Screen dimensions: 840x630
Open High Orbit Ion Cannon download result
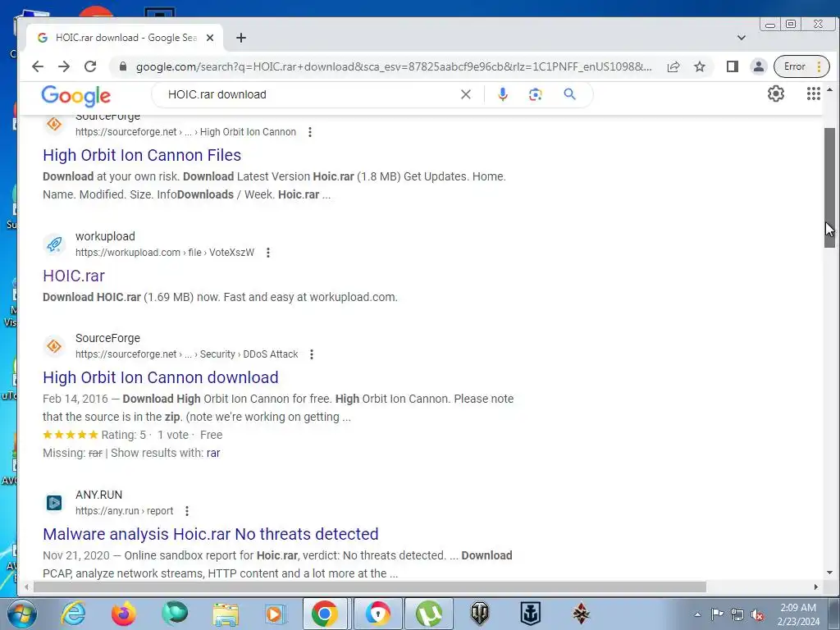[x=161, y=377]
